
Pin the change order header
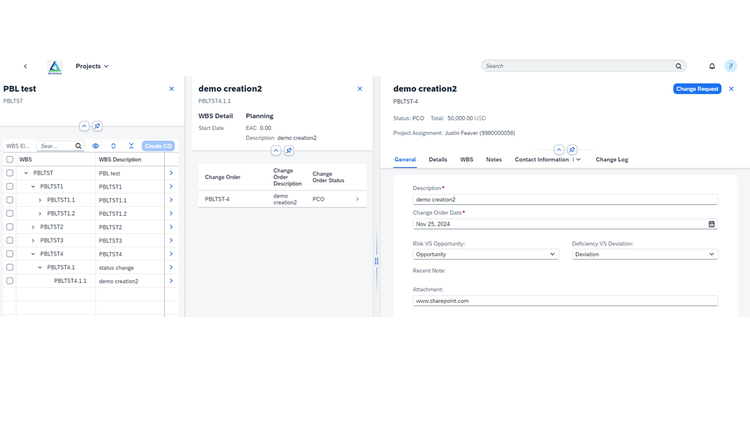pyautogui.click(x=572, y=150)
